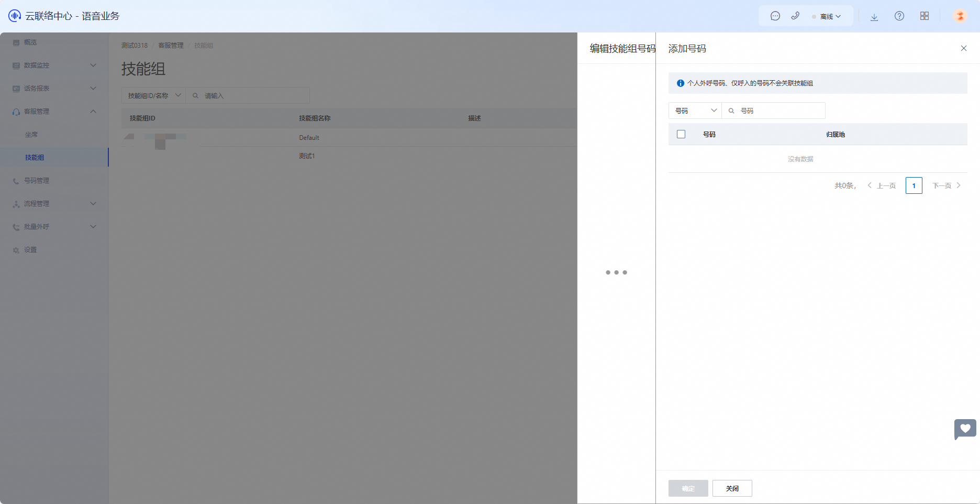Open the help question mark icon
Image resolution: width=980 pixels, height=504 pixels.
point(899,16)
